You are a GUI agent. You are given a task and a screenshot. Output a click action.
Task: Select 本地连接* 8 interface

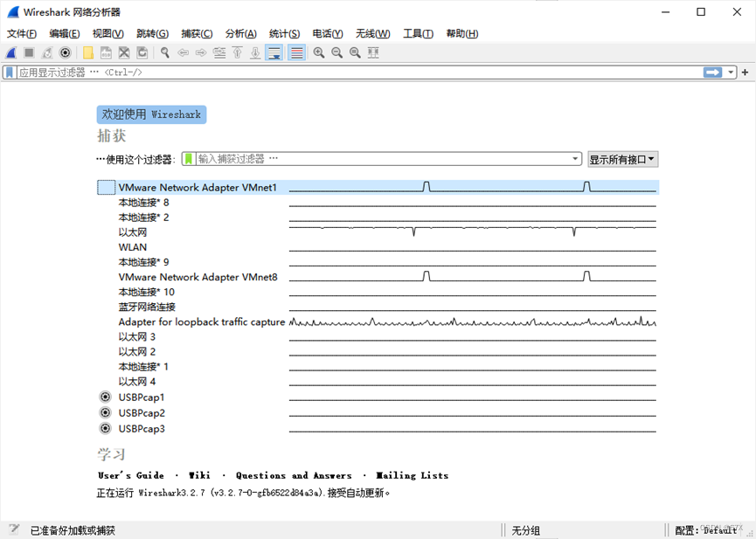[378, 203]
